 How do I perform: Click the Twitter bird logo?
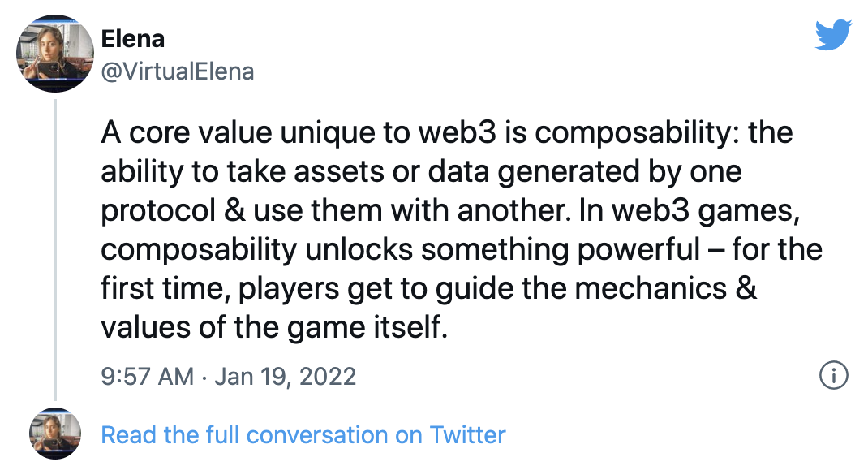[x=833, y=35]
